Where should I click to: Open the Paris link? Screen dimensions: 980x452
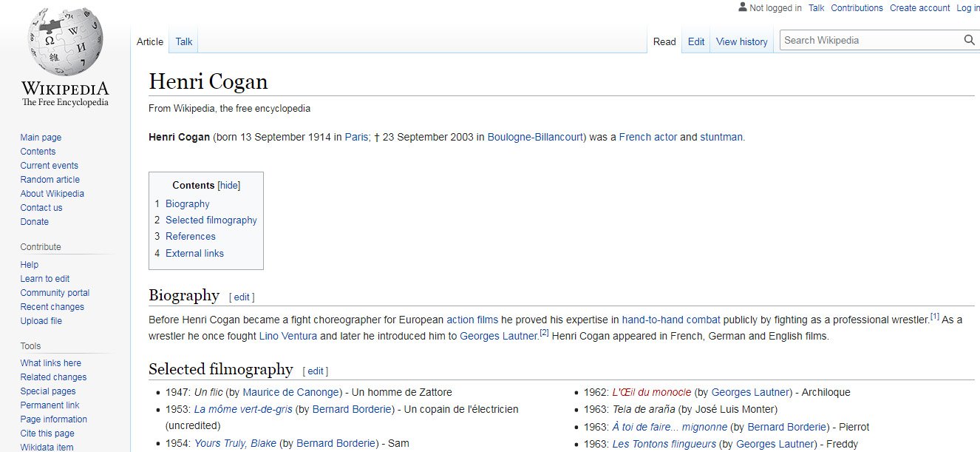click(x=356, y=137)
